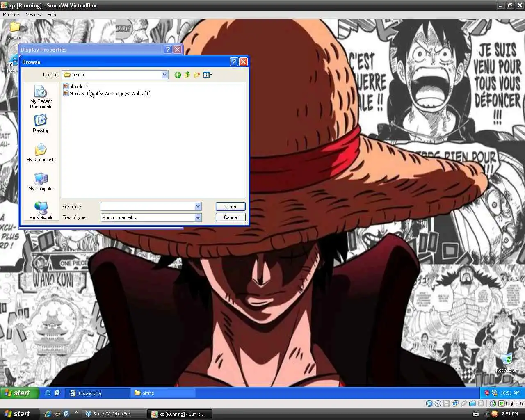Image resolution: width=525 pixels, height=420 pixels.
Task: Open the VirtualBox Help menu
Action: coord(52,15)
